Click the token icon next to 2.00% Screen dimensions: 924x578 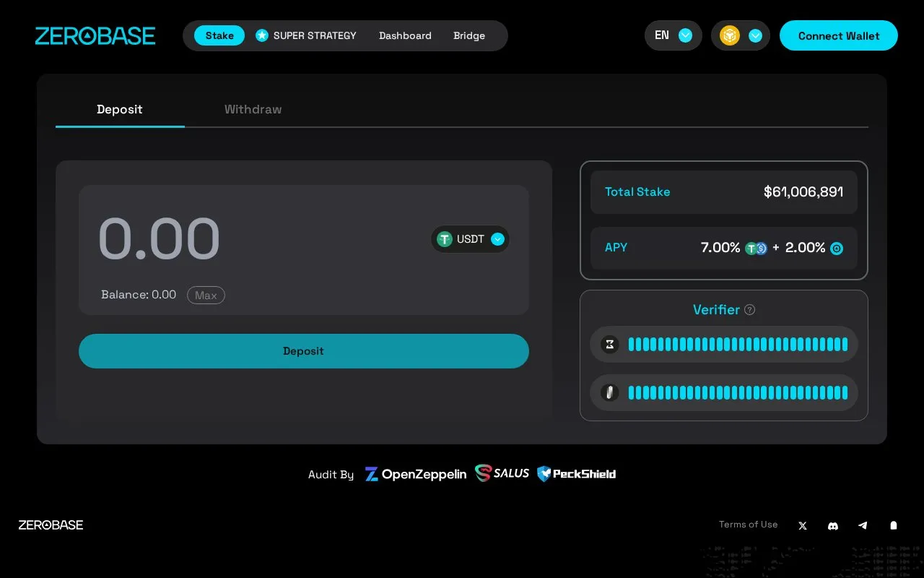click(x=837, y=249)
